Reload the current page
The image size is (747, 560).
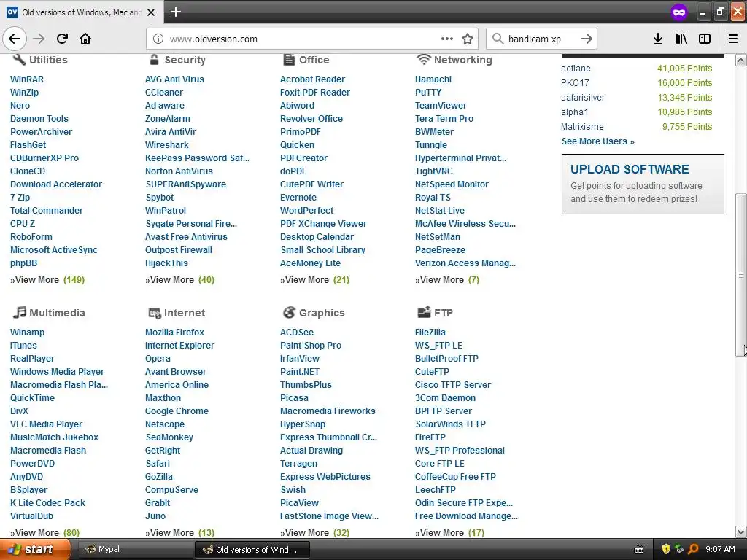tap(62, 39)
